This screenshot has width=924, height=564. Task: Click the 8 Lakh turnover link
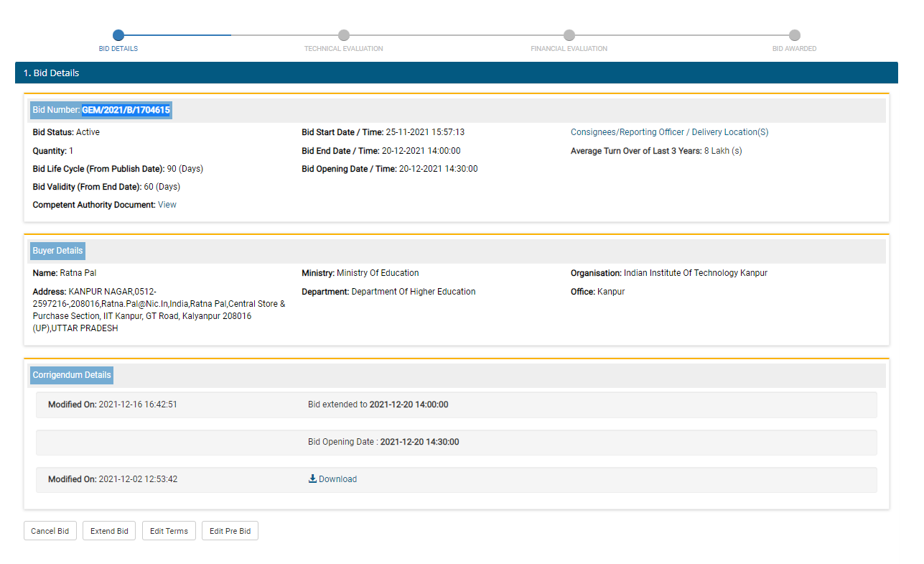click(x=722, y=151)
